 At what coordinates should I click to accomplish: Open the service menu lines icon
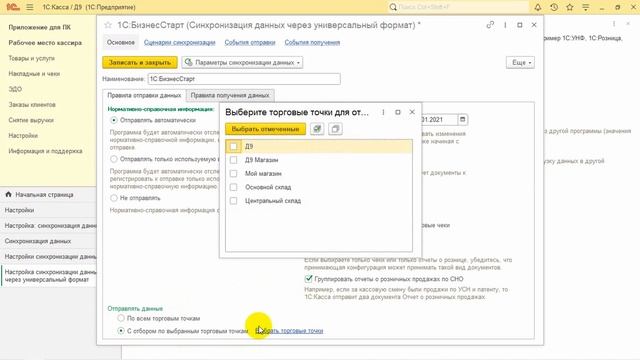click(x=586, y=7)
